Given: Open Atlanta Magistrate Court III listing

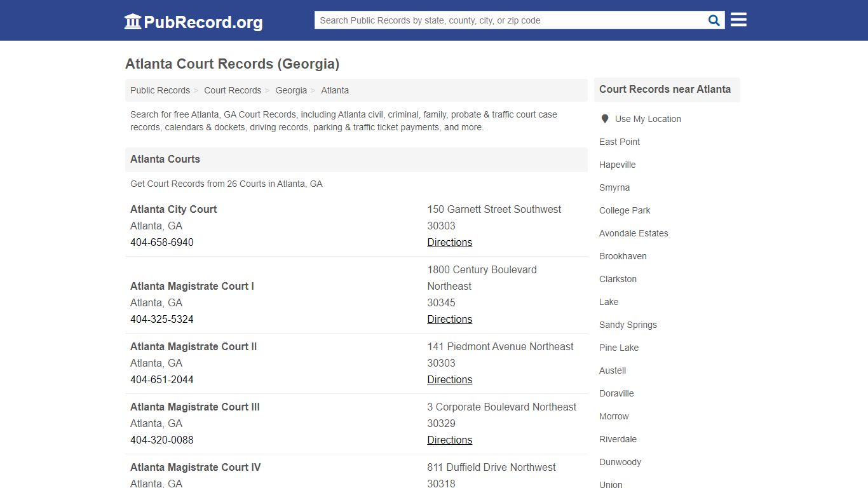Looking at the screenshot, I should [195, 407].
